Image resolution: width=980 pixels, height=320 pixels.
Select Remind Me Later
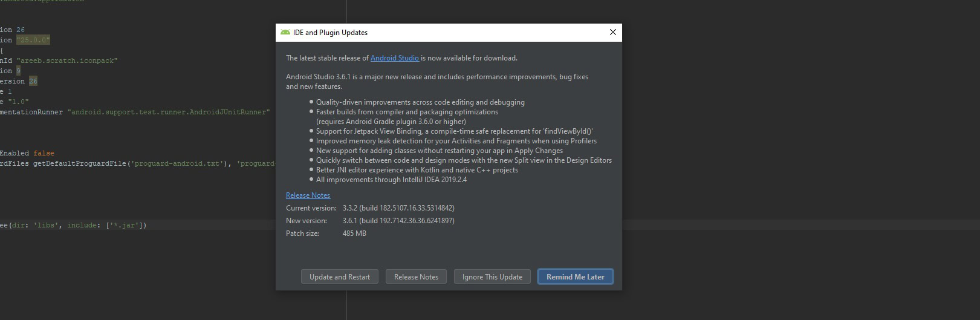click(575, 277)
